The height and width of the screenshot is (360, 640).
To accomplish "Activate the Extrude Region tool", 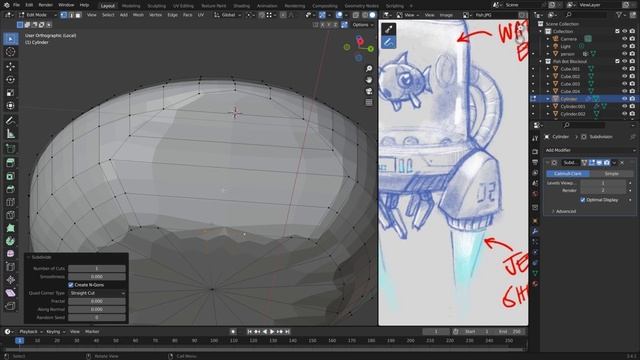I will pos(11,163).
